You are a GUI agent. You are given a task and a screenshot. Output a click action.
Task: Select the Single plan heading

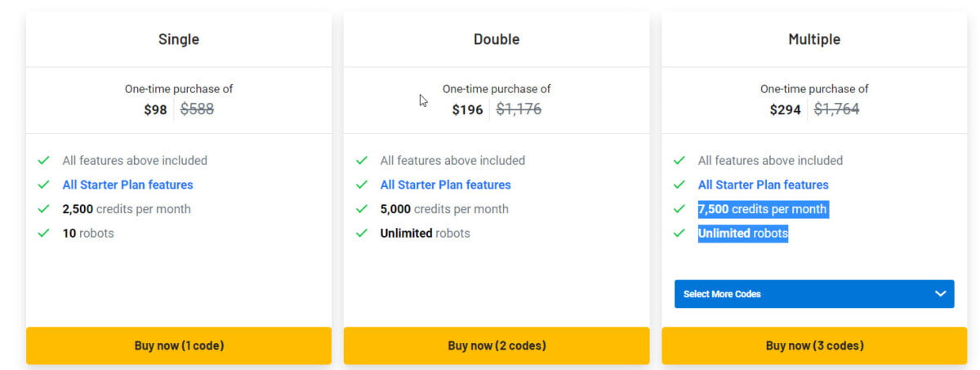(179, 39)
